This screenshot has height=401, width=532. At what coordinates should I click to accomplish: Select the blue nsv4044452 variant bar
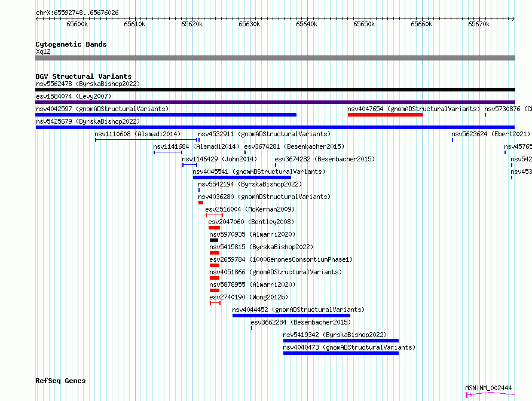pos(292,316)
